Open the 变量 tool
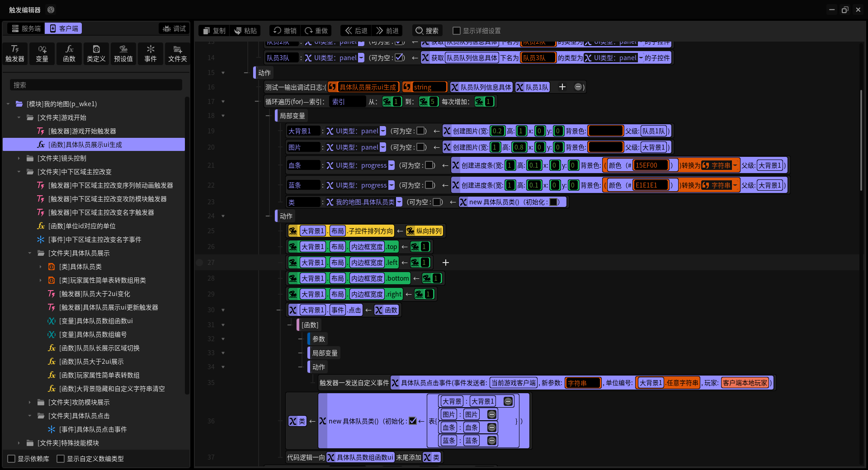This screenshot has height=470, width=868. pyautogui.click(x=42, y=53)
